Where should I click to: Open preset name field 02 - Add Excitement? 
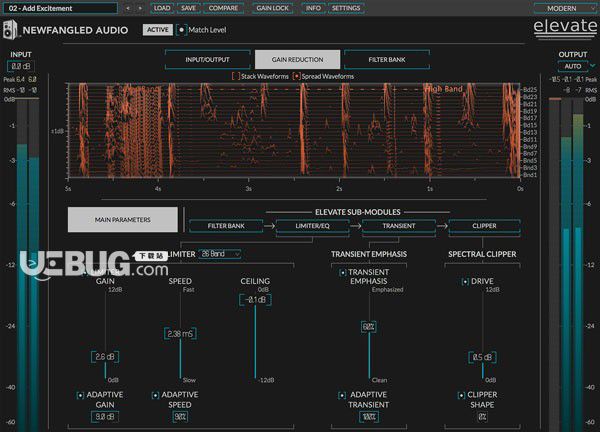coord(60,8)
